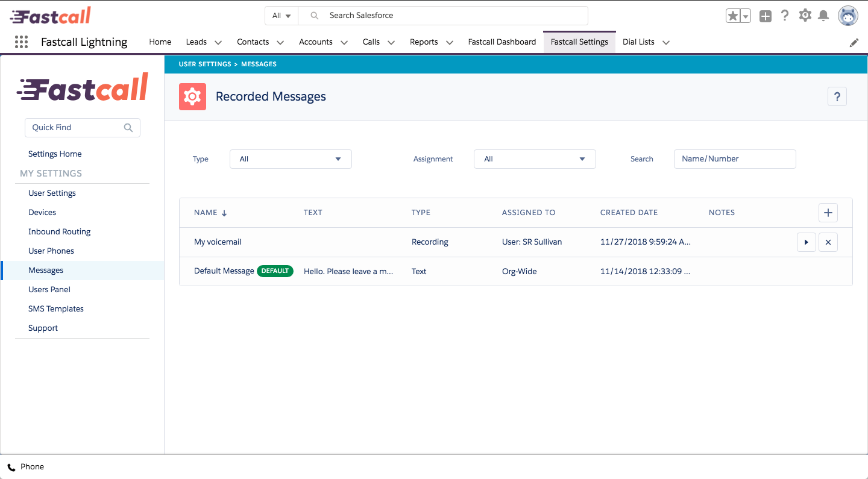The image size is (868, 479).
Task: Play the My voicemail recording
Action: pos(807,242)
